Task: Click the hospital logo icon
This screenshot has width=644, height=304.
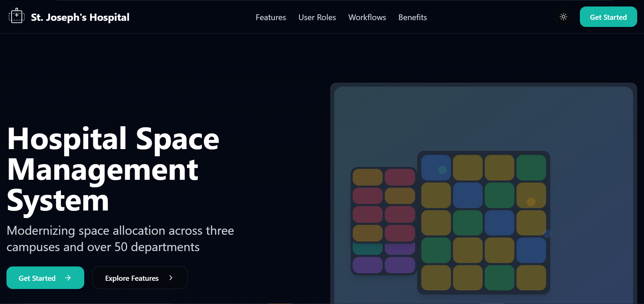Action: pos(16,16)
